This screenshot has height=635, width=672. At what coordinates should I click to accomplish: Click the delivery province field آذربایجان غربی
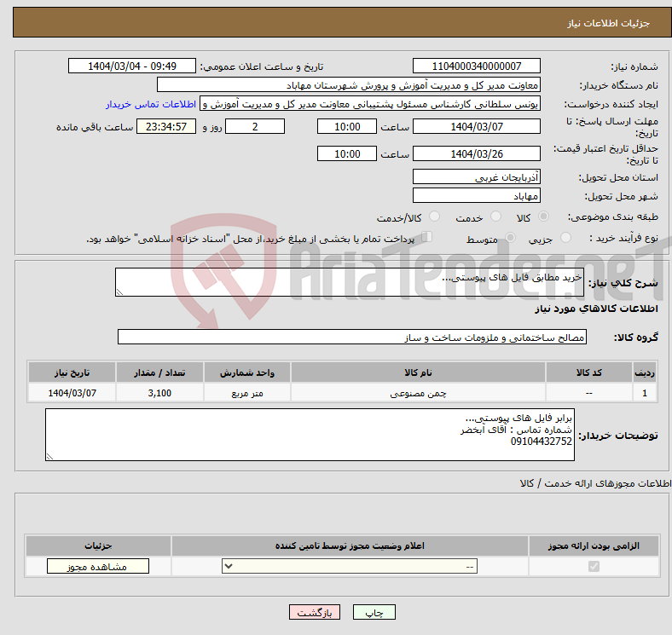click(476, 176)
